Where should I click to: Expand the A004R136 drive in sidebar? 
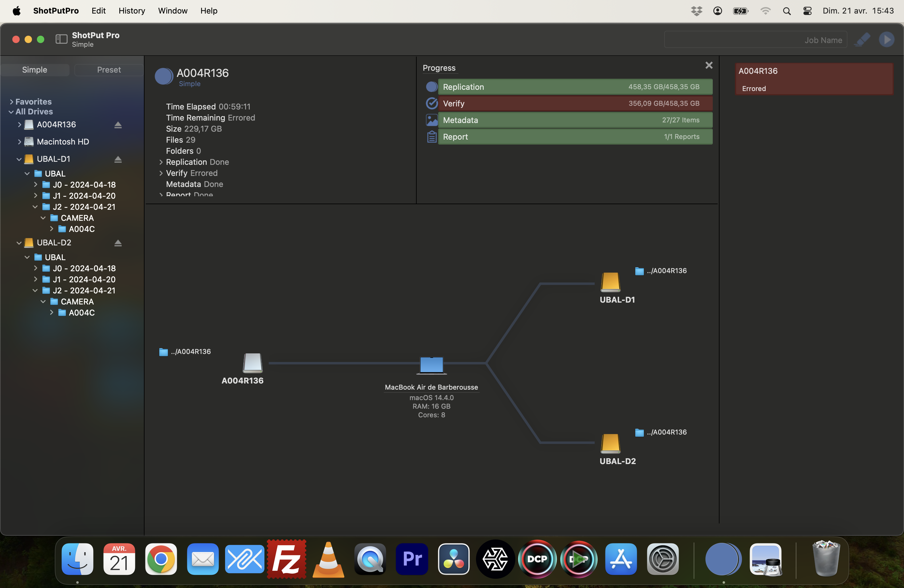[19, 125]
